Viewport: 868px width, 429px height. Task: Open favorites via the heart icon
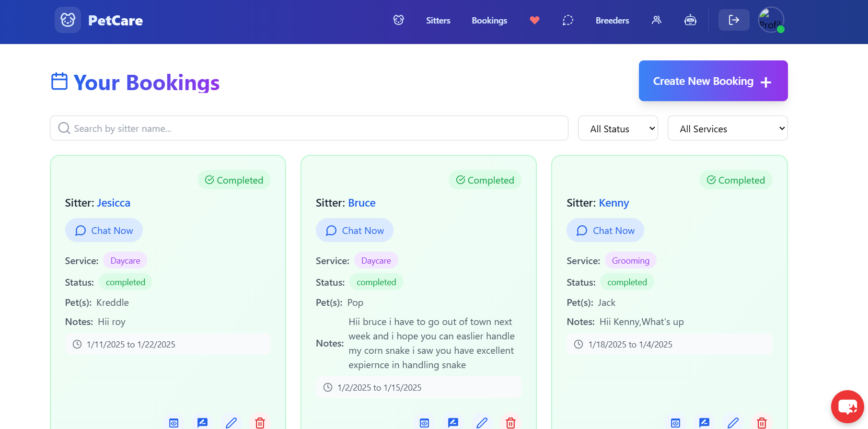(534, 20)
